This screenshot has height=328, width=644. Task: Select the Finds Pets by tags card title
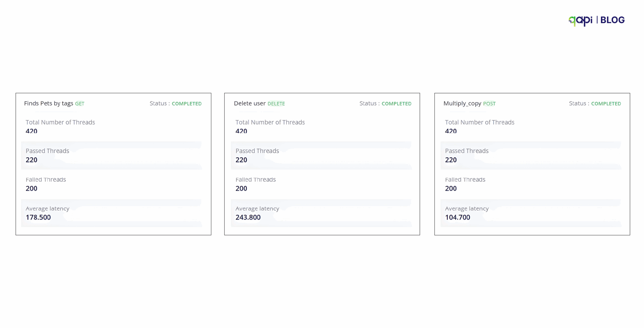(49, 103)
